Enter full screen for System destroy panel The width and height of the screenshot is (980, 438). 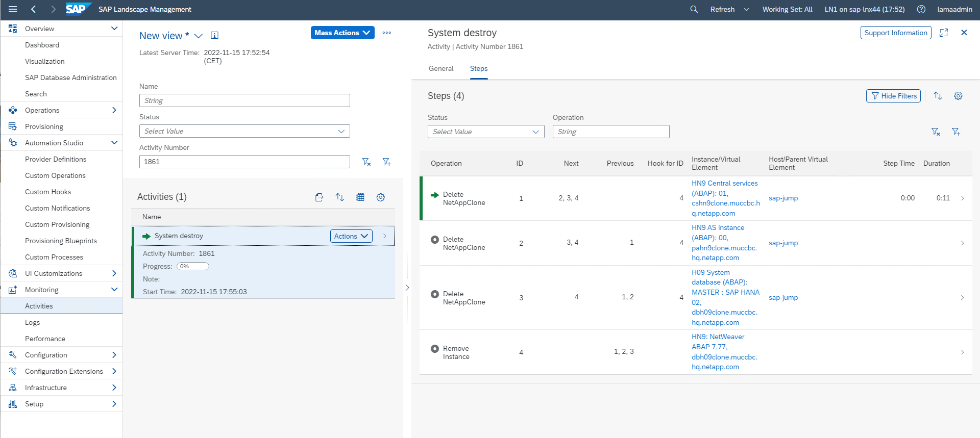[944, 33]
